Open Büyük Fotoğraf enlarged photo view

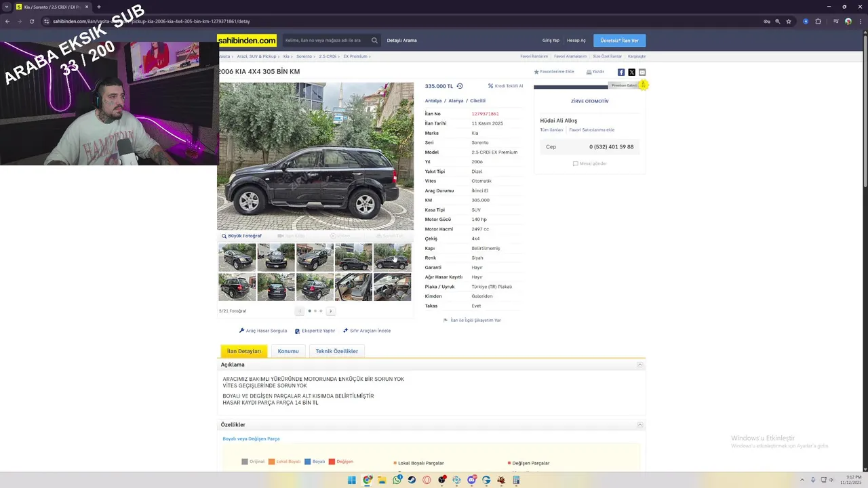(241, 236)
